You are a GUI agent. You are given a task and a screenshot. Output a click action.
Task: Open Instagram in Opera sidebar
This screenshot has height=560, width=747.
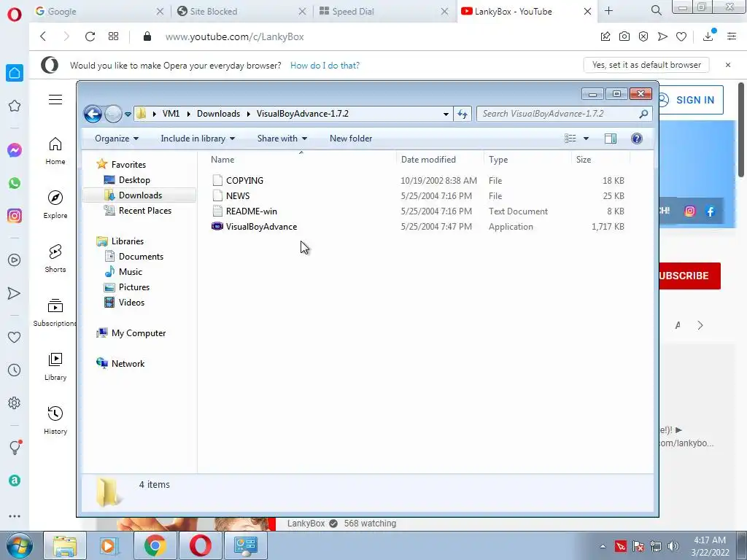(x=15, y=216)
